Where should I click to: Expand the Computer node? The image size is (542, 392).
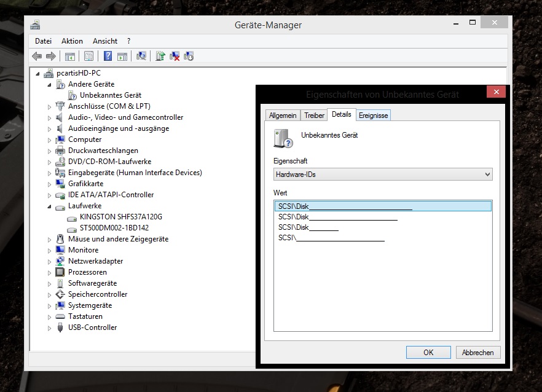point(49,140)
